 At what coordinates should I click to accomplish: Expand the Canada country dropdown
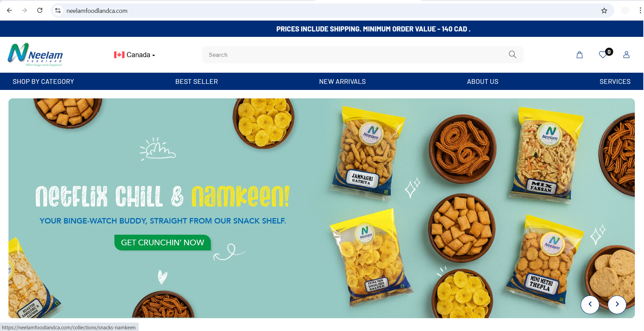click(134, 55)
